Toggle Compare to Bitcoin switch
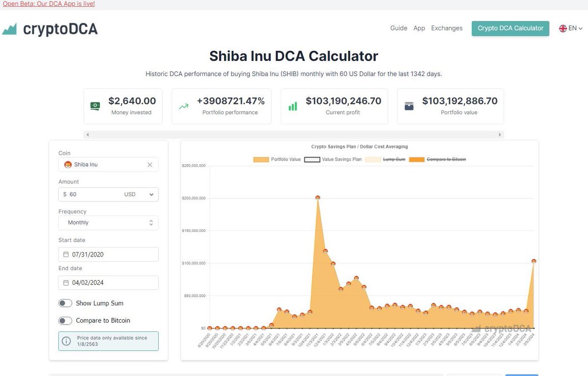This screenshot has width=588, height=376. tap(65, 321)
